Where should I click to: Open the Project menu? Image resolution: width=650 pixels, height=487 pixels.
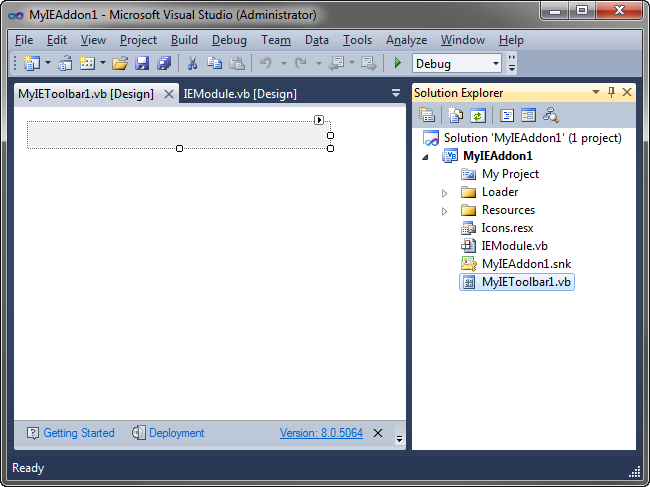(x=138, y=40)
